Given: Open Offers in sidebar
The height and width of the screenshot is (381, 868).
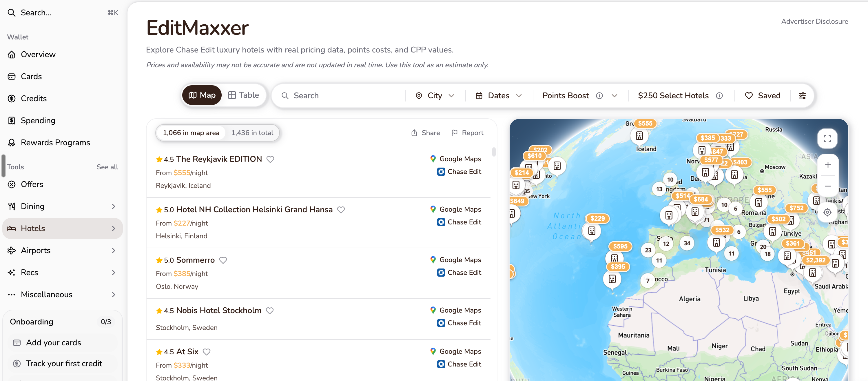Looking at the screenshot, I should click(63, 184).
